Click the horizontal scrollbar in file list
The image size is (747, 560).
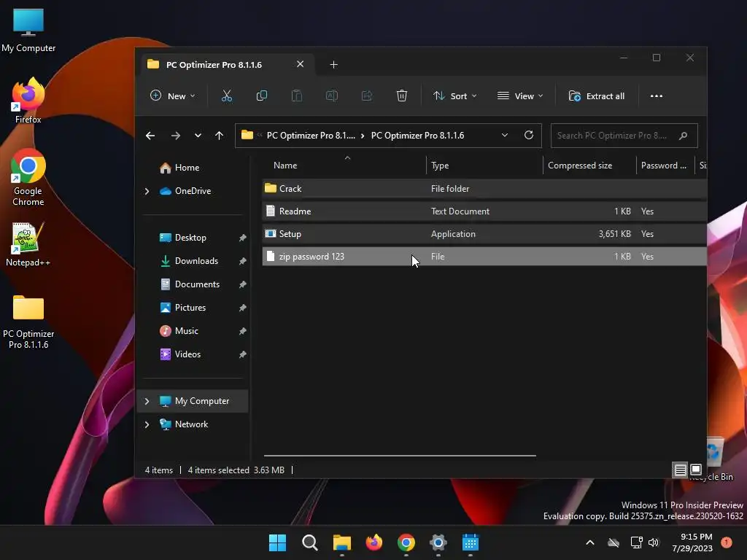point(400,456)
